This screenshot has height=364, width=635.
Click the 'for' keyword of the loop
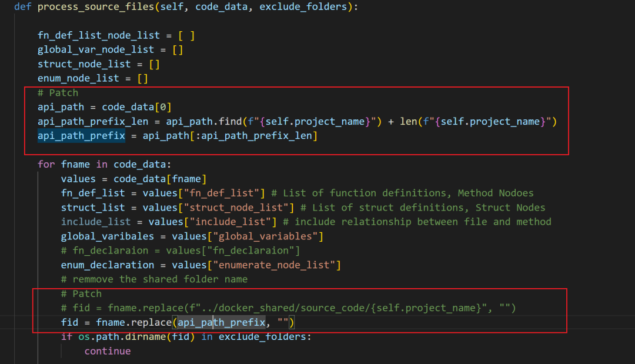46,164
